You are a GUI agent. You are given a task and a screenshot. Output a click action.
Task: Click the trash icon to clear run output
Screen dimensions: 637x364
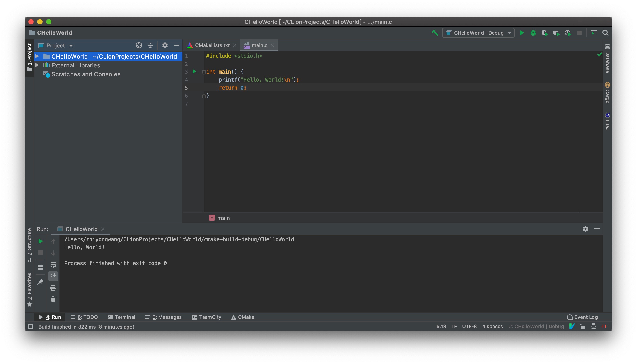(53, 299)
